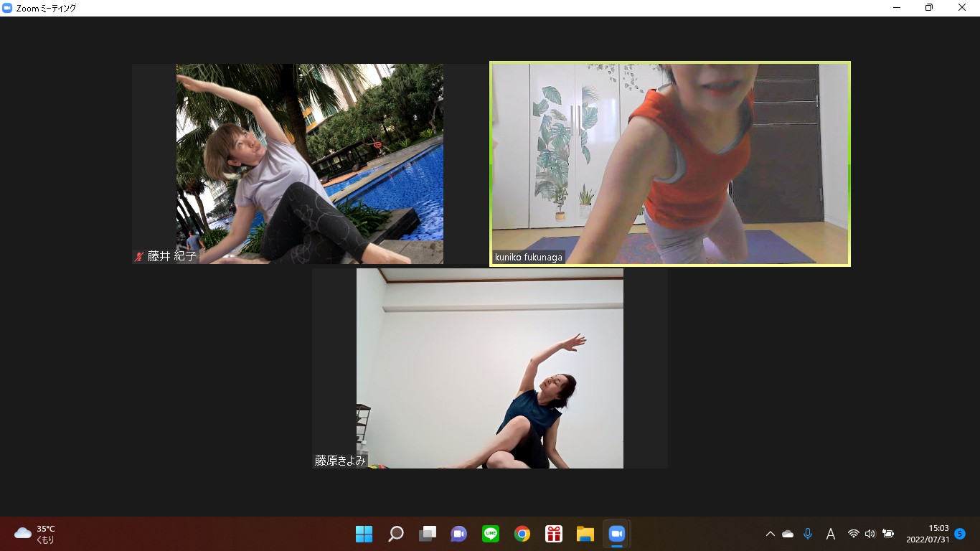Click the 藤原きよみ name label
Screen dimensions: 980x551
tap(340, 461)
